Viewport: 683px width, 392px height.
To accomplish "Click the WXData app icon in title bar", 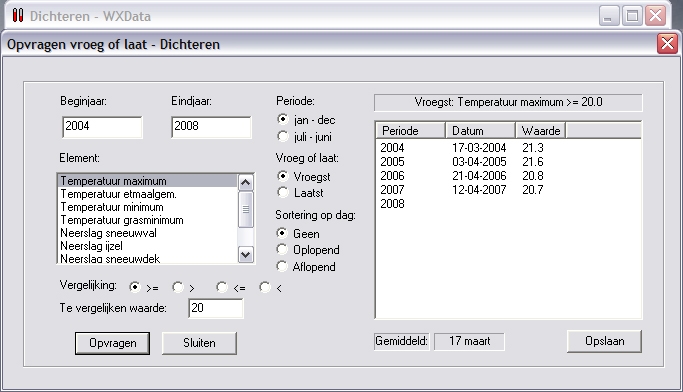I will coord(17,16).
